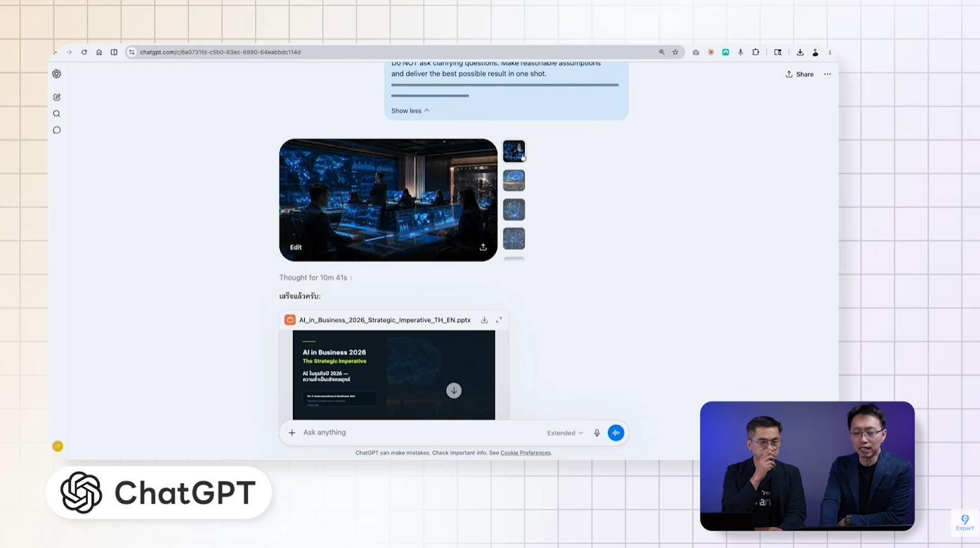Open the chats bubble icon in the sidebar
The width and height of the screenshot is (980, 548).
point(57,130)
